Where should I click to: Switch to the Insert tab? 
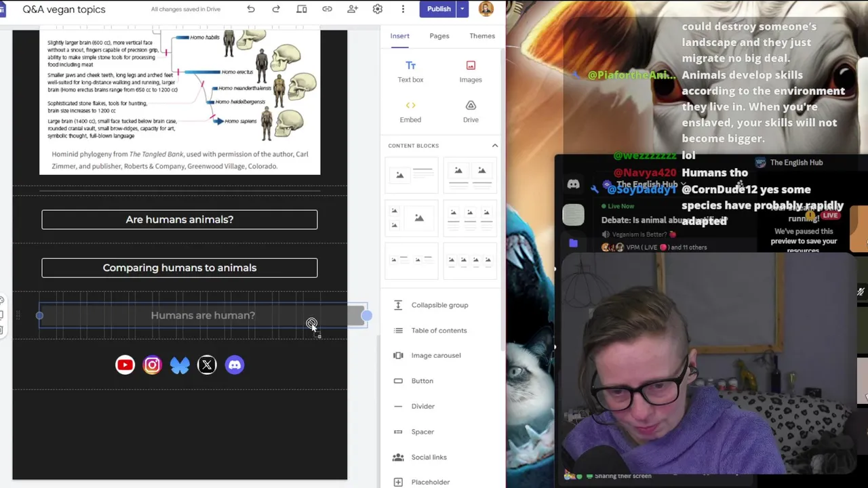coord(399,36)
